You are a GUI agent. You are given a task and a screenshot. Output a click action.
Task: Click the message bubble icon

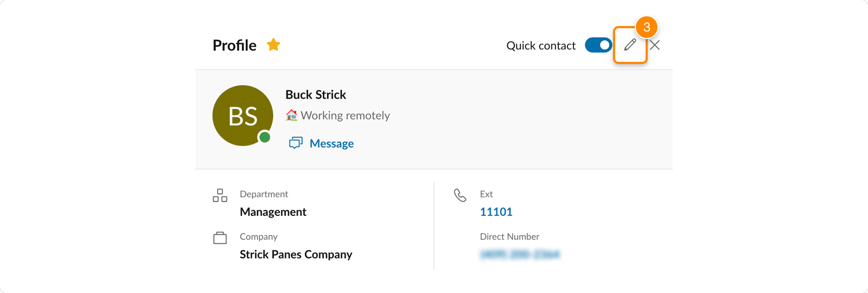[296, 143]
